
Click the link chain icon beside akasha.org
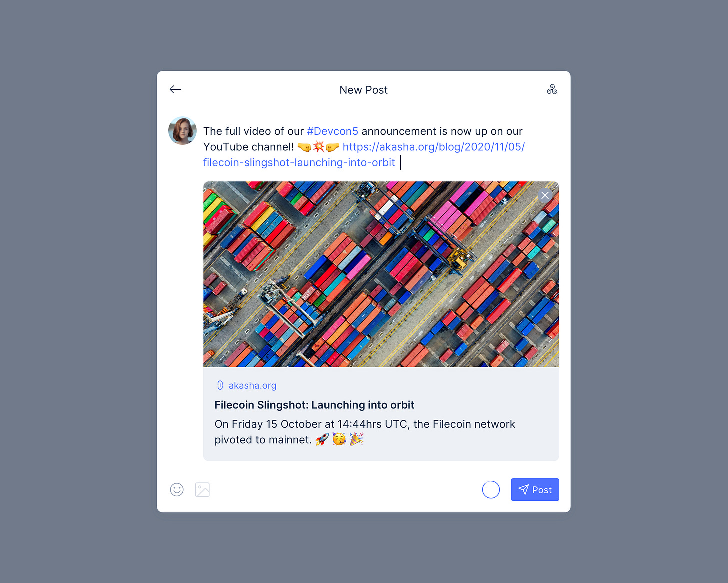[220, 385]
